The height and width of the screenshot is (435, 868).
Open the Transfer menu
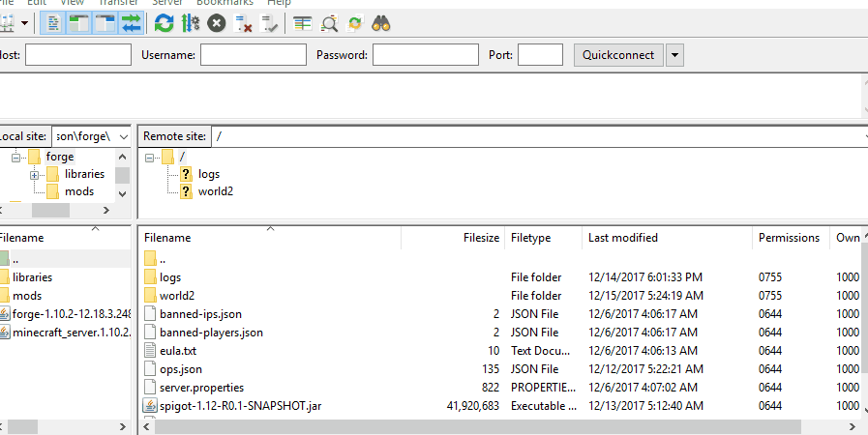pyautogui.click(x=118, y=3)
